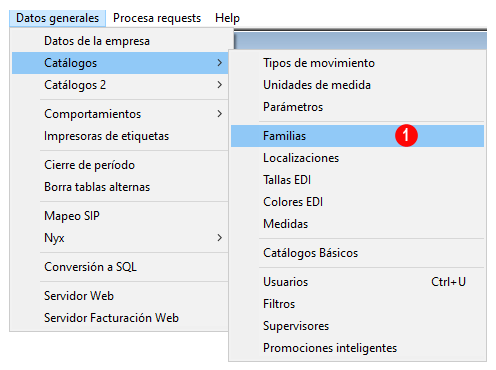Open the Datos generales menu
Screen dimensions: 496x370
click(58, 18)
